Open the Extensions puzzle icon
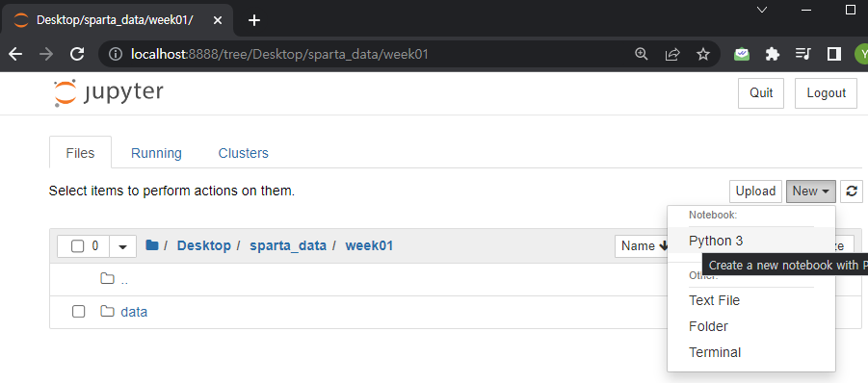Viewport: 868px width, 383px height. point(773,54)
